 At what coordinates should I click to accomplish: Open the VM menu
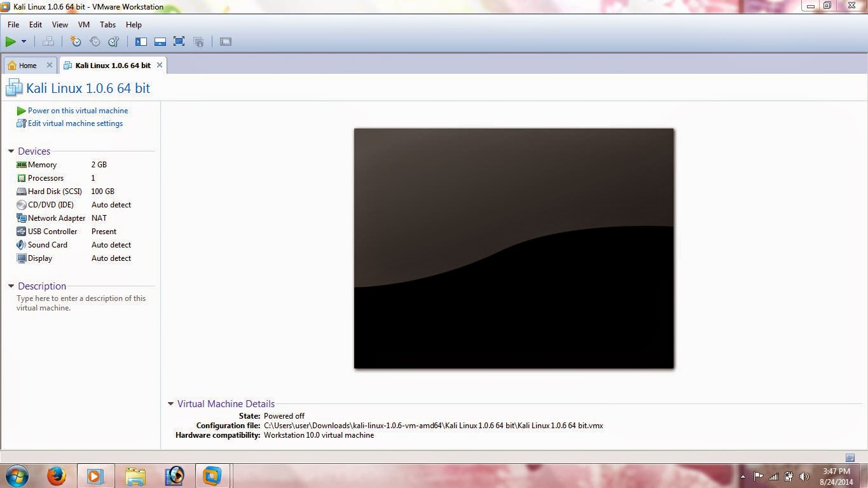[x=83, y=24]
